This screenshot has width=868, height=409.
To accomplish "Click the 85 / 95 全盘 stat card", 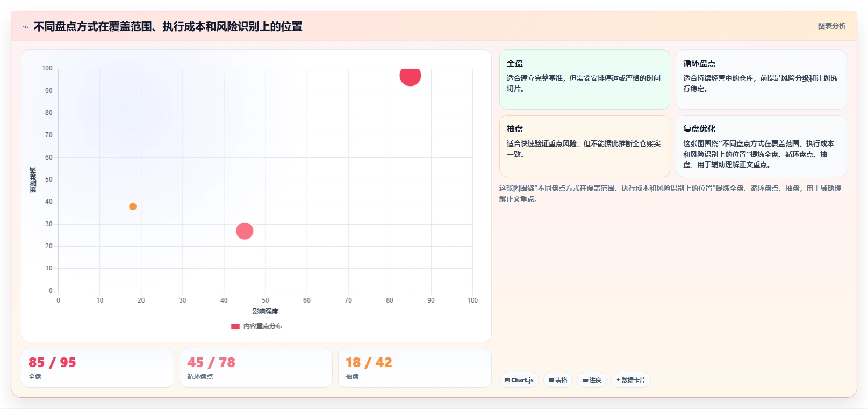I will pyautogui.click(x=97, y=368).
